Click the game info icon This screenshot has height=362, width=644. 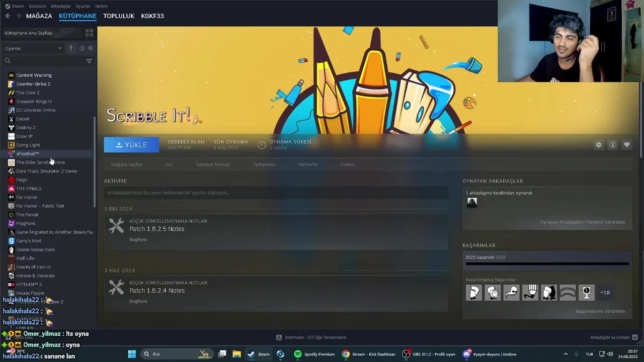[613, 145]
